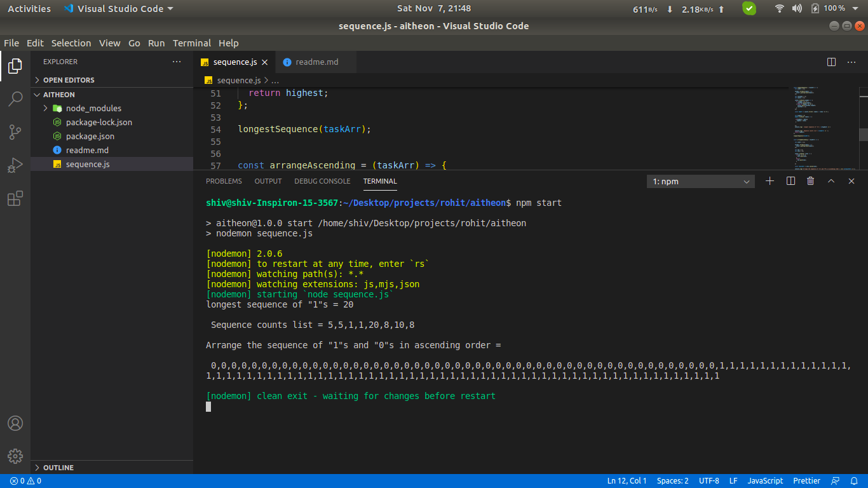The width and height of the screenshot is (868, 488).
Task: Open editor more actions menu
Action: click(x=851, y=62)
